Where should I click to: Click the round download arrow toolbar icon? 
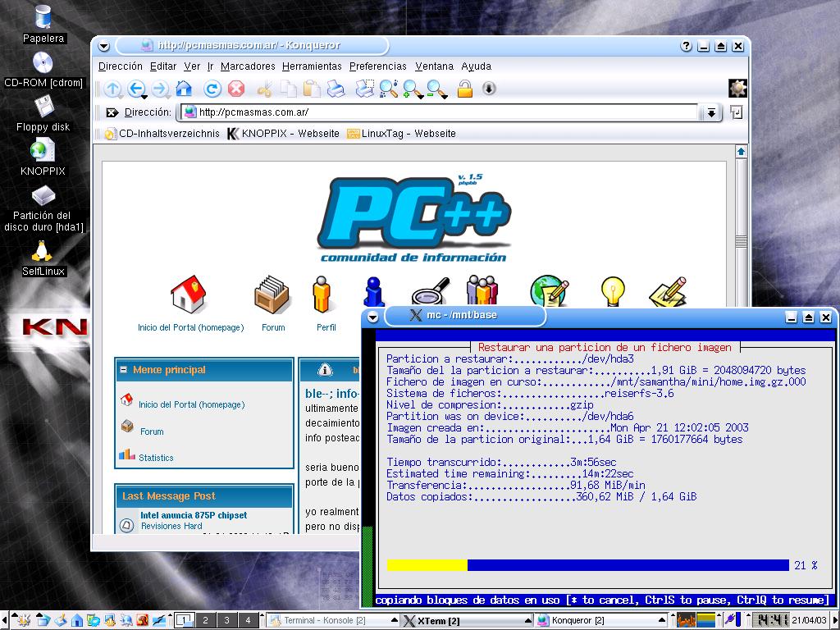[x=489, y=89]
